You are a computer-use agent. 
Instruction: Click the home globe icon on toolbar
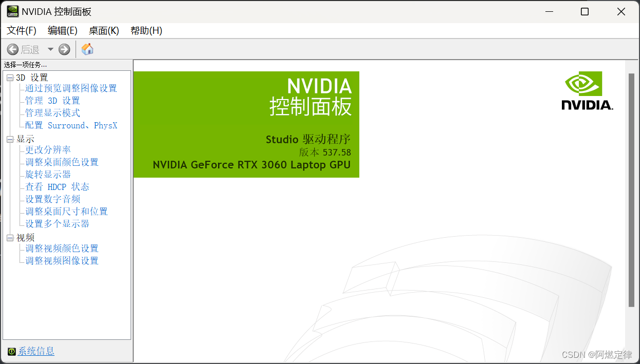point(86,49)
